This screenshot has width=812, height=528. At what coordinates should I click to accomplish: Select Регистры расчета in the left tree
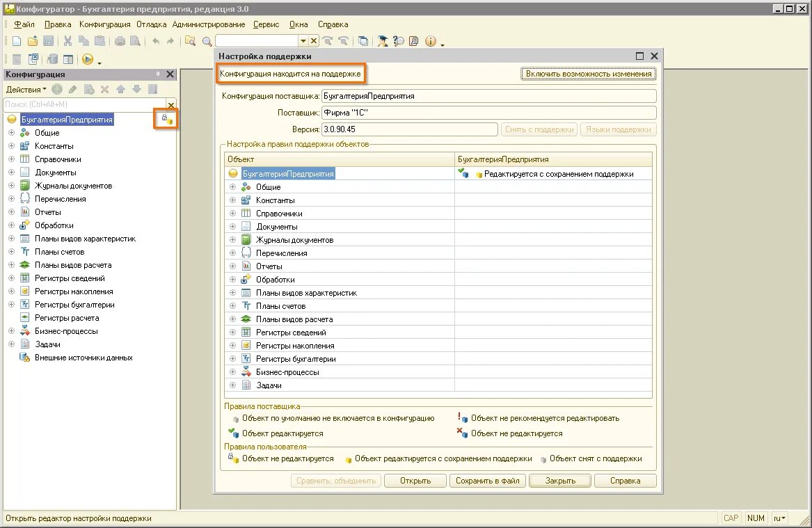[x=67, y=318]
